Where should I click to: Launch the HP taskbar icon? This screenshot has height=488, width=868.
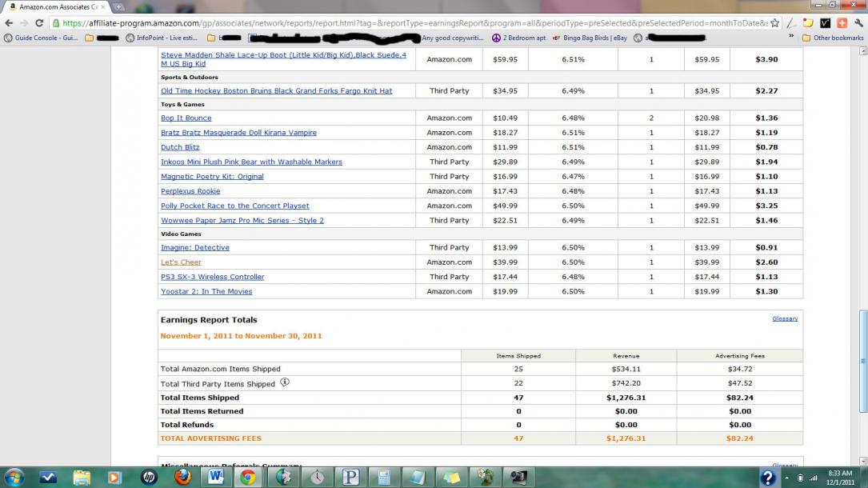tap(148, 478)
